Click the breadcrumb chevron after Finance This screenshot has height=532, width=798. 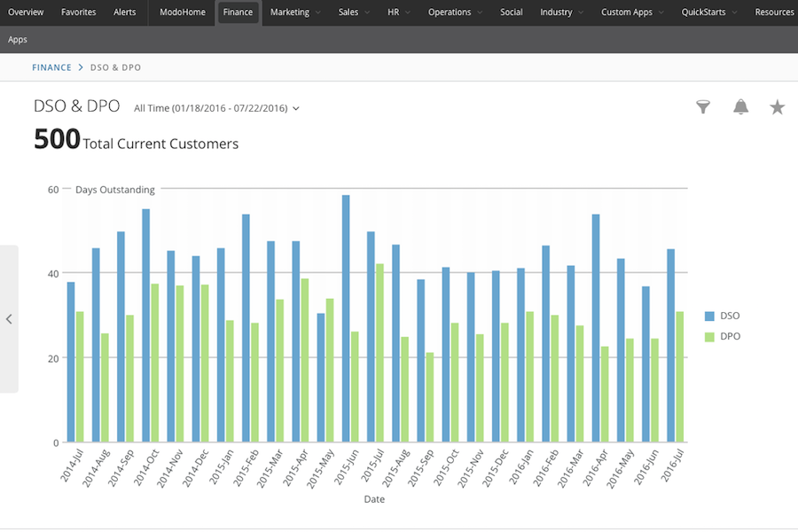tap(81, 67)
